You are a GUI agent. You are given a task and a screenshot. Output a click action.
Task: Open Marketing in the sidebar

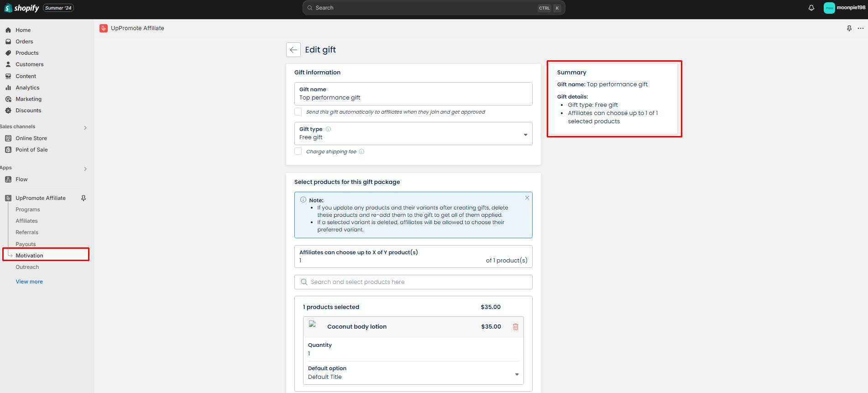click(28, 99)
